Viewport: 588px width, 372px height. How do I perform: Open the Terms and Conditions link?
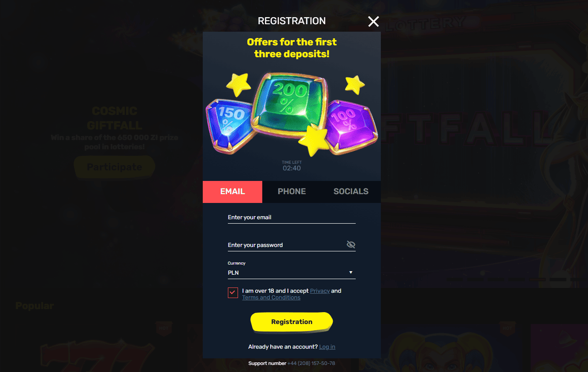tap(271, 298)
